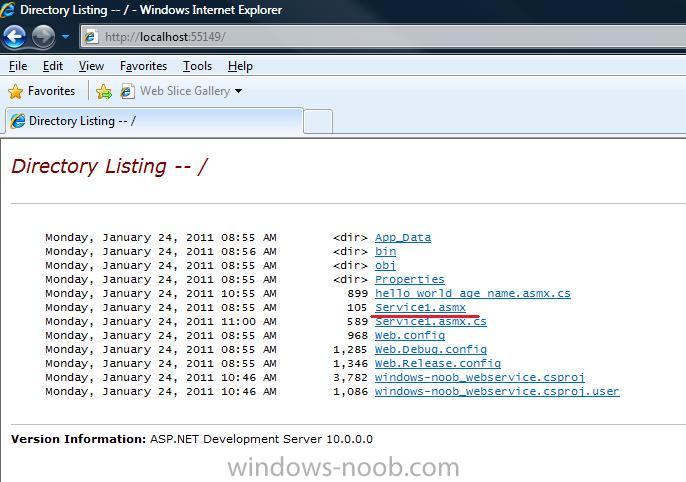Open the Web.Debug.config link

430,349
